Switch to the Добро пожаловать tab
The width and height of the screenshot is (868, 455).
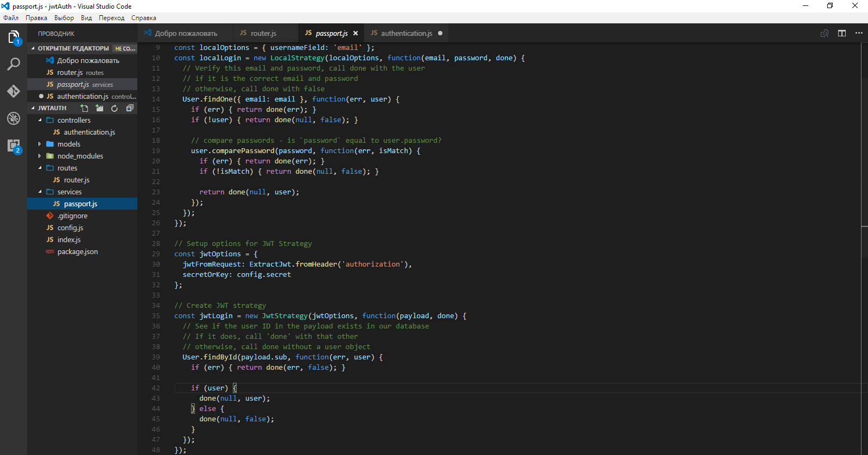(185, 33)
